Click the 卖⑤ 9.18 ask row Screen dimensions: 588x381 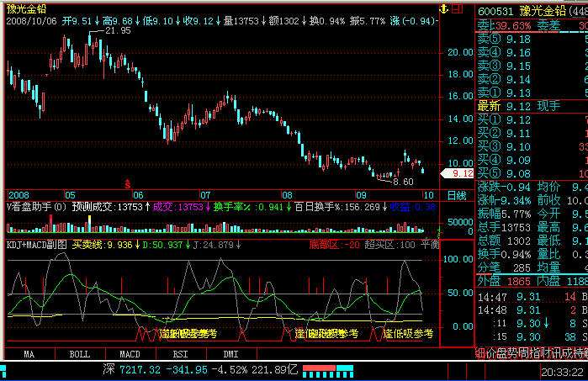(532, 40)
